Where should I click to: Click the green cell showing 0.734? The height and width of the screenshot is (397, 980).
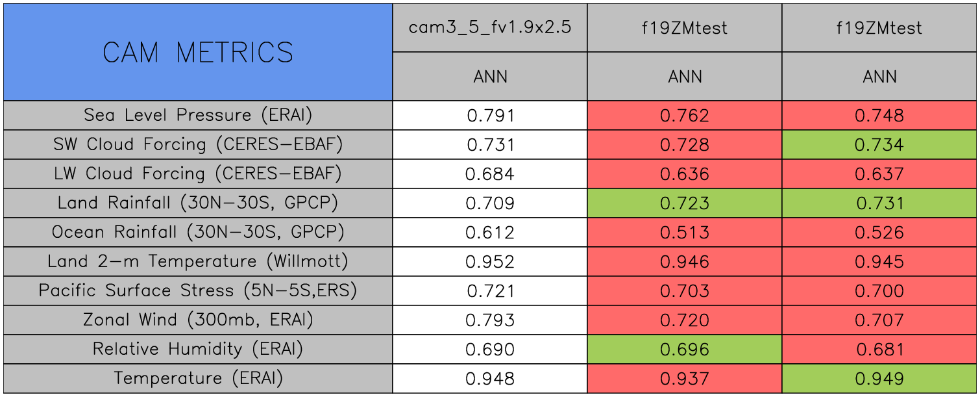point(879,145)
